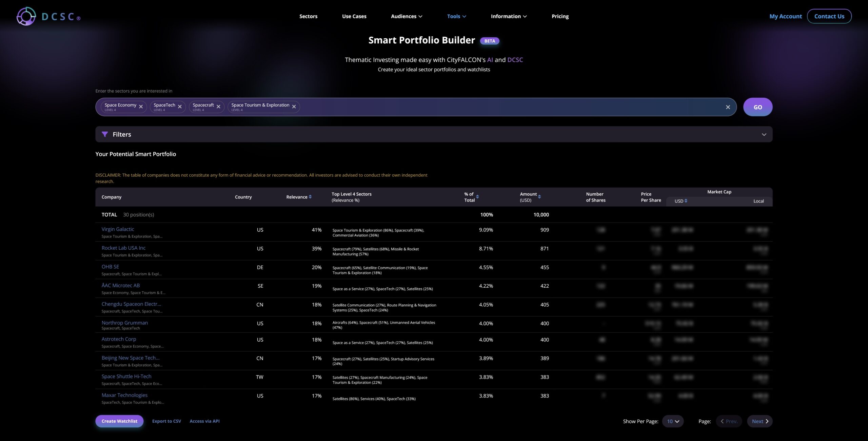Sort by Amount (USD) arrows

click(x=539, y=197)
